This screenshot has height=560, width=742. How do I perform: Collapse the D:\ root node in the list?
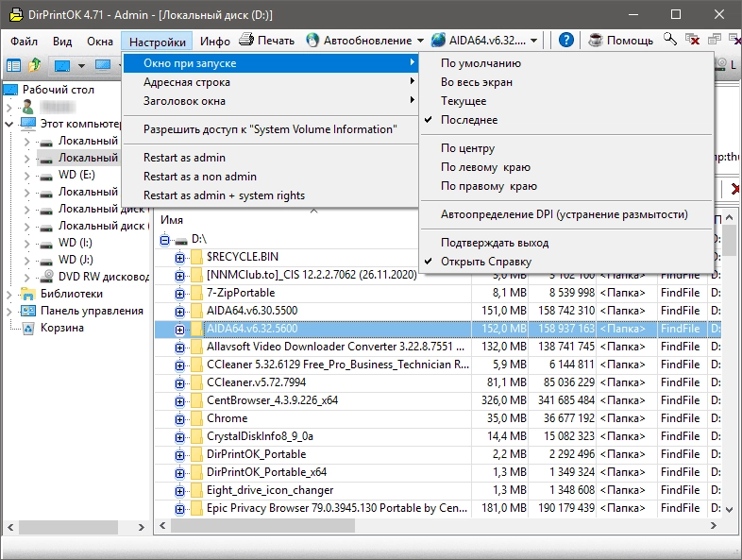(164, 241)
